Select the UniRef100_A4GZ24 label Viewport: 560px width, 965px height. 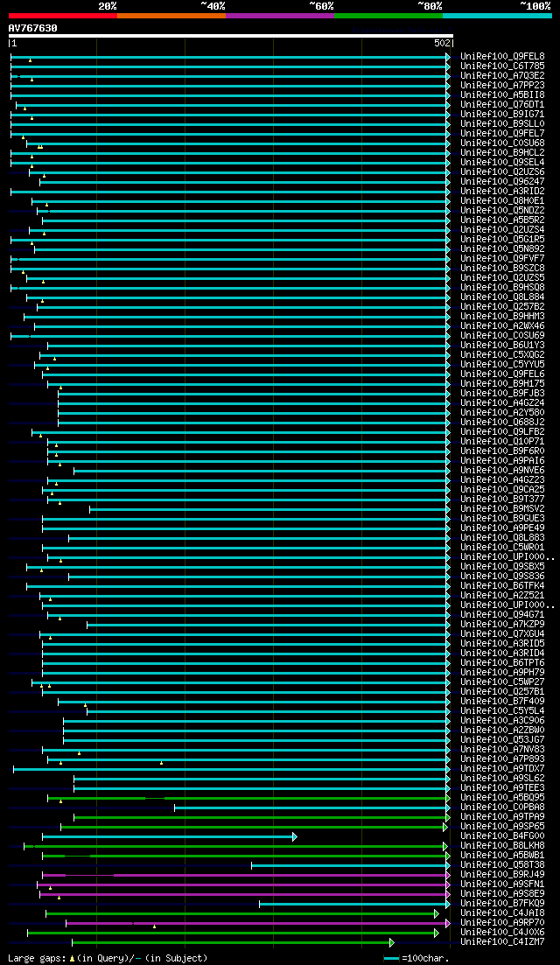click(x=502, y=403)
